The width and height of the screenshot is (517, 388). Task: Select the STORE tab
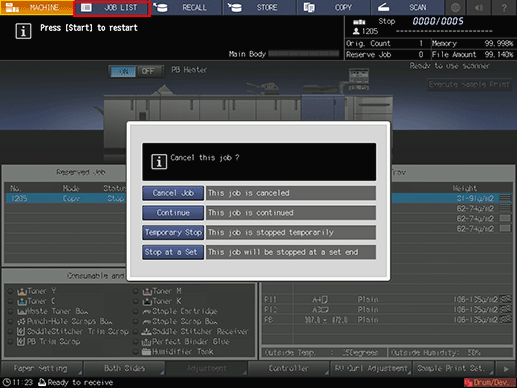point(260,7)
